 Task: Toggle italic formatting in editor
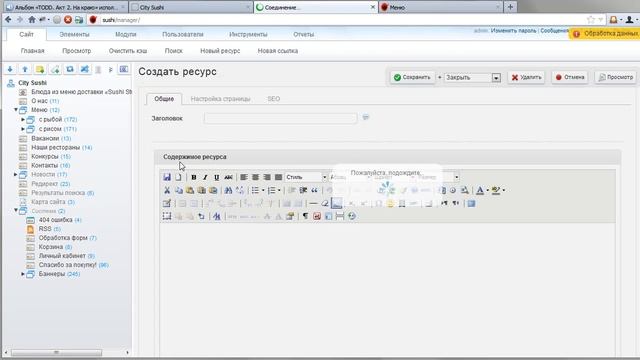click(205, 177)
